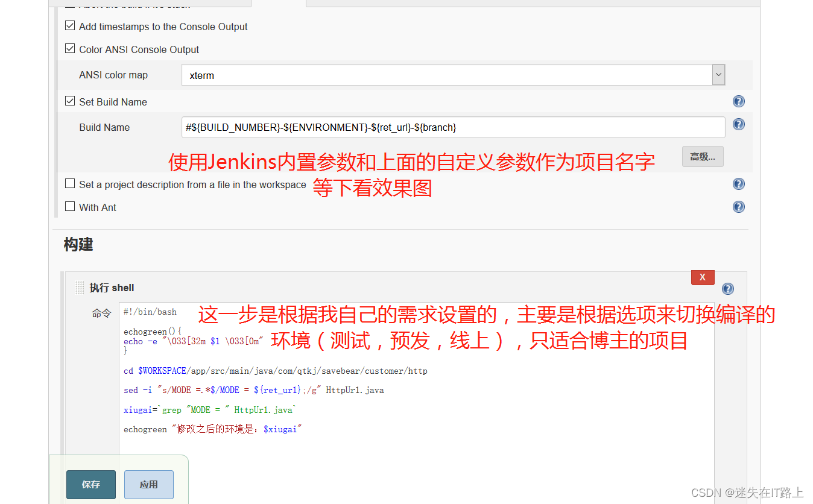Click the 保存 button to save

pyautogui.click(x=90, y=484)
